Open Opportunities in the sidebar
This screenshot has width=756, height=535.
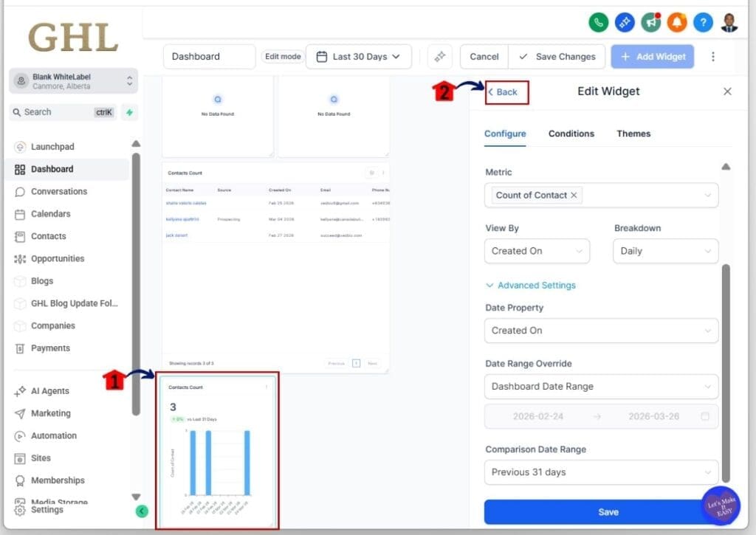(x=58, y=258)
